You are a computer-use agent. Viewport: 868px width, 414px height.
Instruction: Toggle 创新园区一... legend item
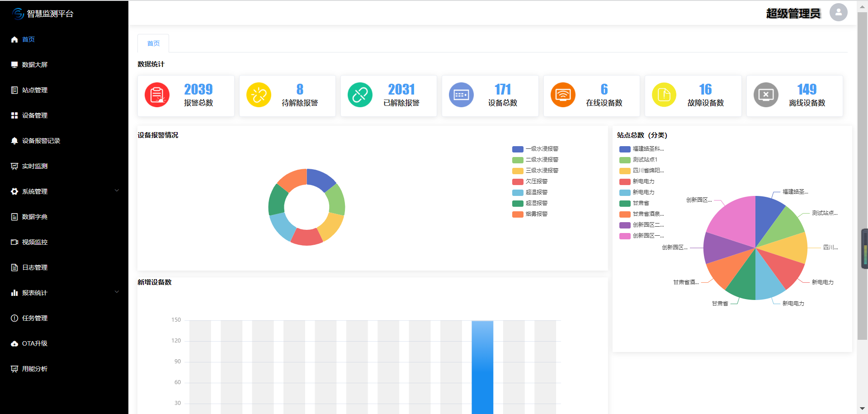[642, 236]
